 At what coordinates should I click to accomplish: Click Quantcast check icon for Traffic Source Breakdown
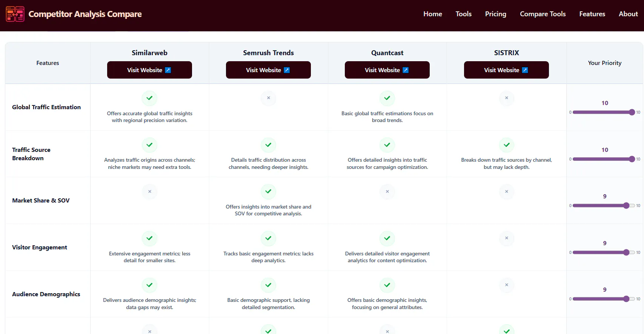click(x=387, y=145)
